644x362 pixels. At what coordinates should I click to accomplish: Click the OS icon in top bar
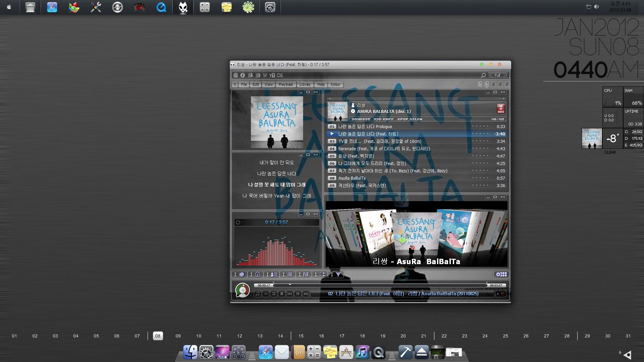pos(280,75)
